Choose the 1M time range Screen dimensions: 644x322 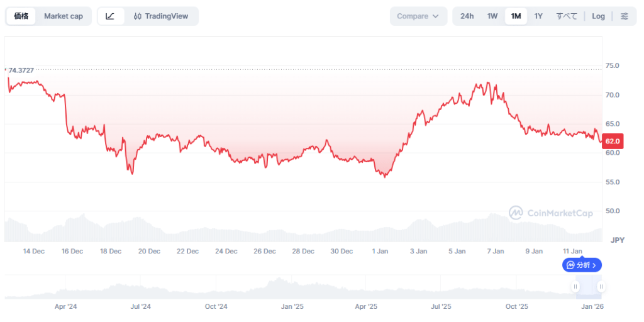pyautogui.click(x=516, y=16)
